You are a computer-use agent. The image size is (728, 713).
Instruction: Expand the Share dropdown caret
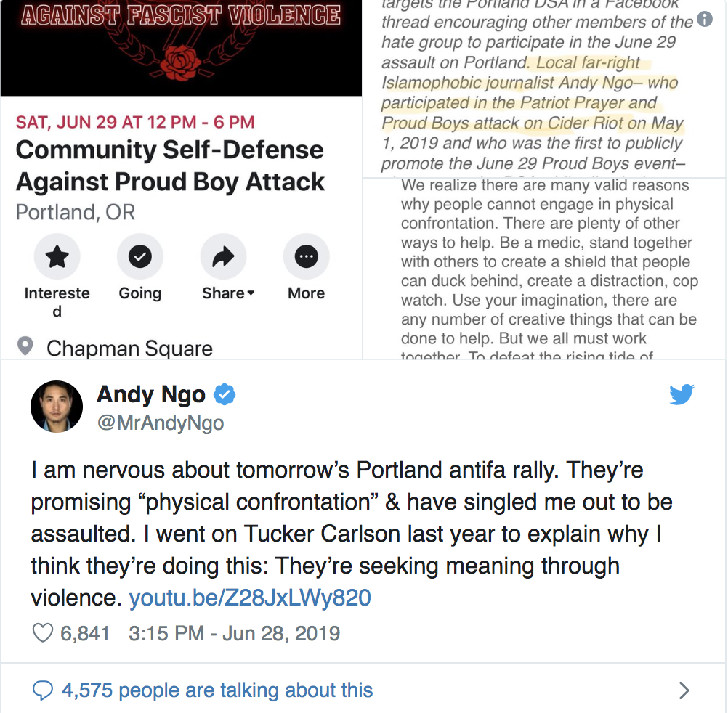pyautogui.click(x=251, y=293)
